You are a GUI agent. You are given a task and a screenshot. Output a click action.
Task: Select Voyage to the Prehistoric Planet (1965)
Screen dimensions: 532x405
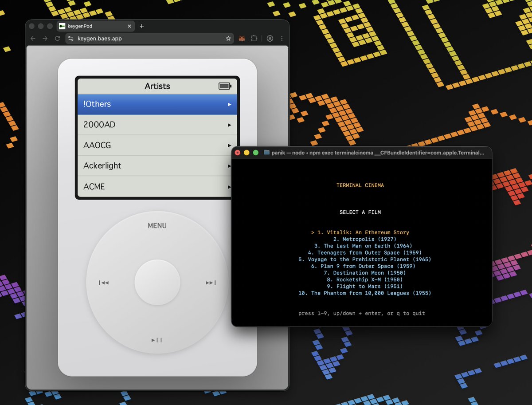click(364, 260)
